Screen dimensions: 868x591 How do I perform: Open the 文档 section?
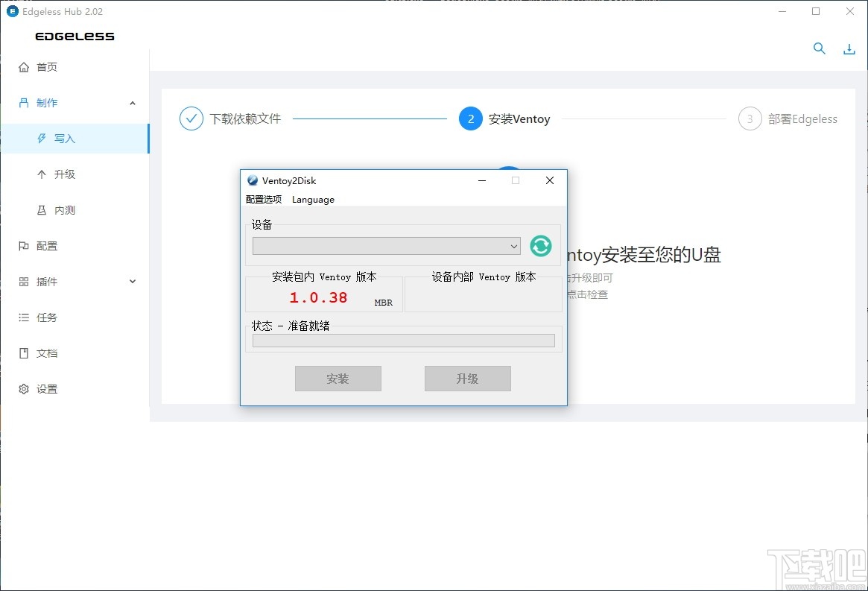(x=46, y=353)
